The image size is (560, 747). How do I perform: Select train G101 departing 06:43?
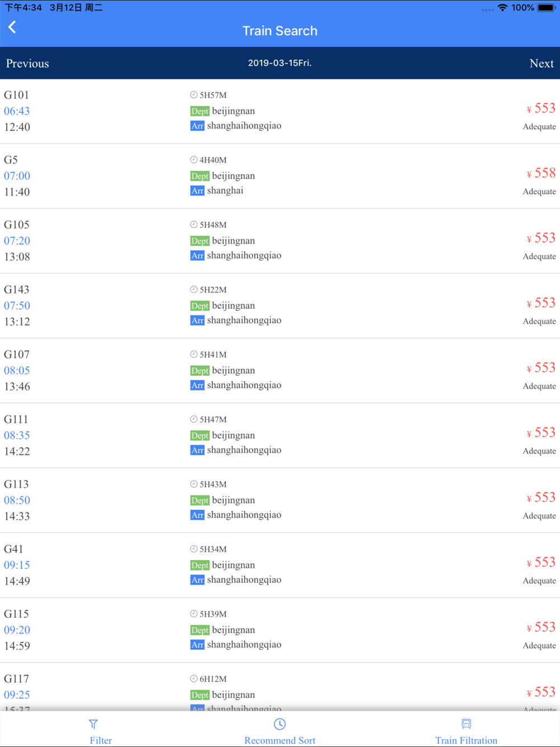(280, 111)
